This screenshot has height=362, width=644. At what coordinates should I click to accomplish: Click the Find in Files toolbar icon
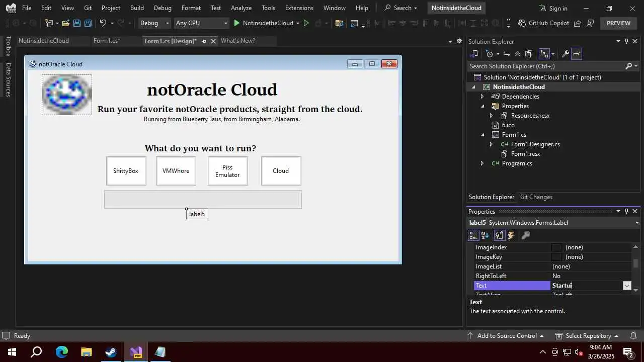[339, 23]
